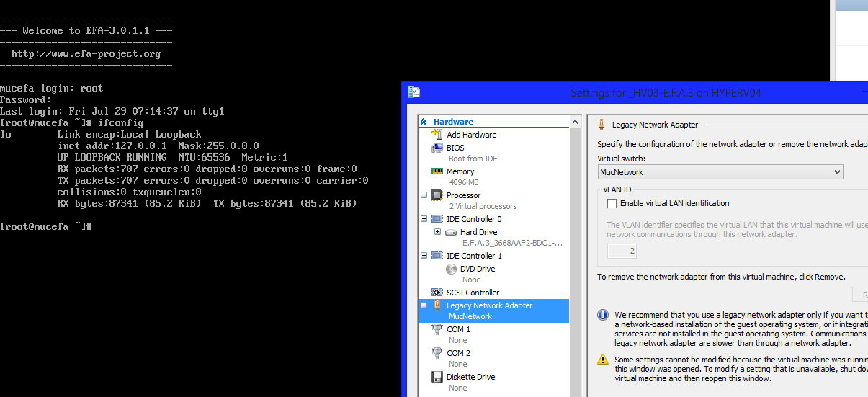Click the blue information icon
This screenshot has height=397, width=868.
pos(603,315)
